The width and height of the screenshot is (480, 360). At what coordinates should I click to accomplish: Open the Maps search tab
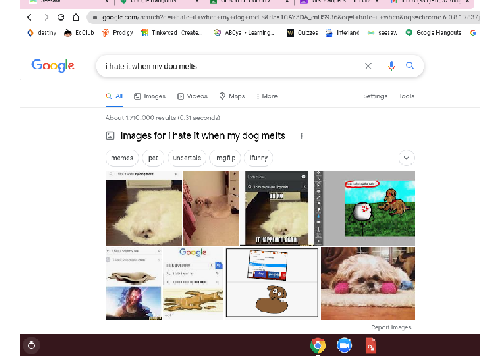pos(232,96)
